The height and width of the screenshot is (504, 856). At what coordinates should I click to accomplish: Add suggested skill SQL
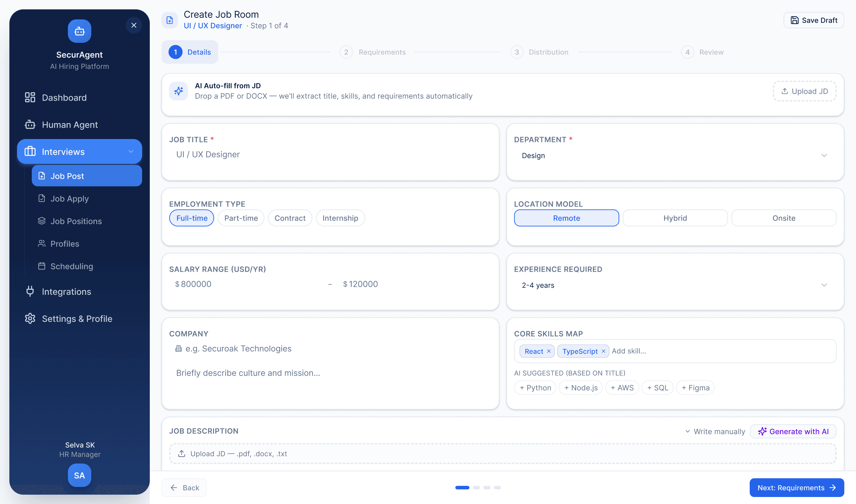658,388
